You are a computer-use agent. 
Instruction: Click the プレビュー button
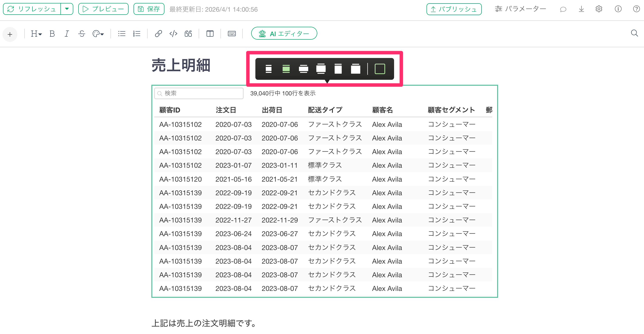(x=103, y=9)
